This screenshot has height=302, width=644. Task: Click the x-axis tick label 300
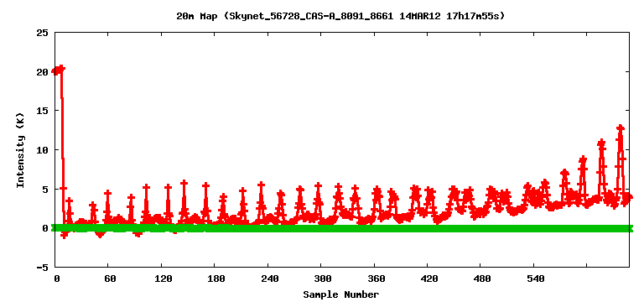(322, 279)
